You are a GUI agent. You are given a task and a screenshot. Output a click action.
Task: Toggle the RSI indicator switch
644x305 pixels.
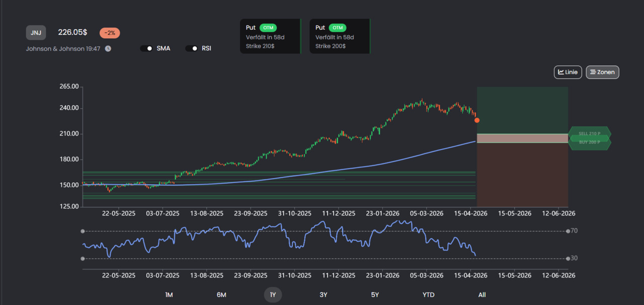click(192, 48)
